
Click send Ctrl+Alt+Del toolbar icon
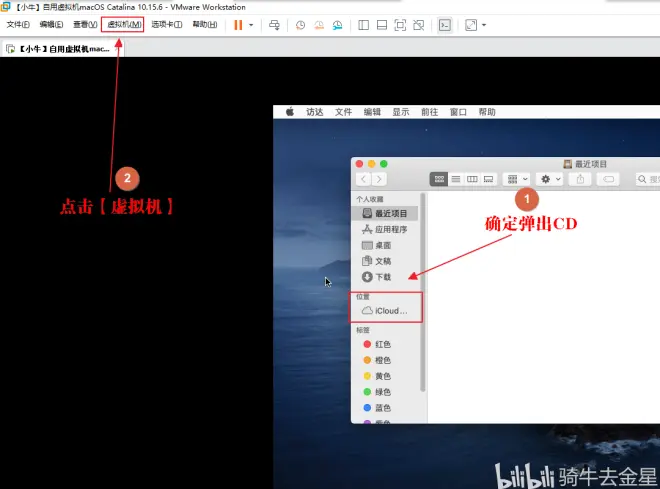[274, 25]
